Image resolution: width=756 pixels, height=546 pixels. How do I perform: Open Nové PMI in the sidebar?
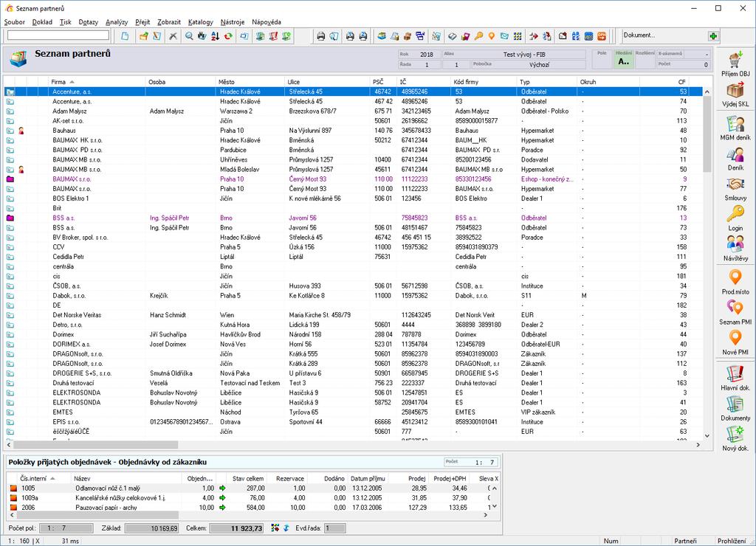tap(735, 342)
